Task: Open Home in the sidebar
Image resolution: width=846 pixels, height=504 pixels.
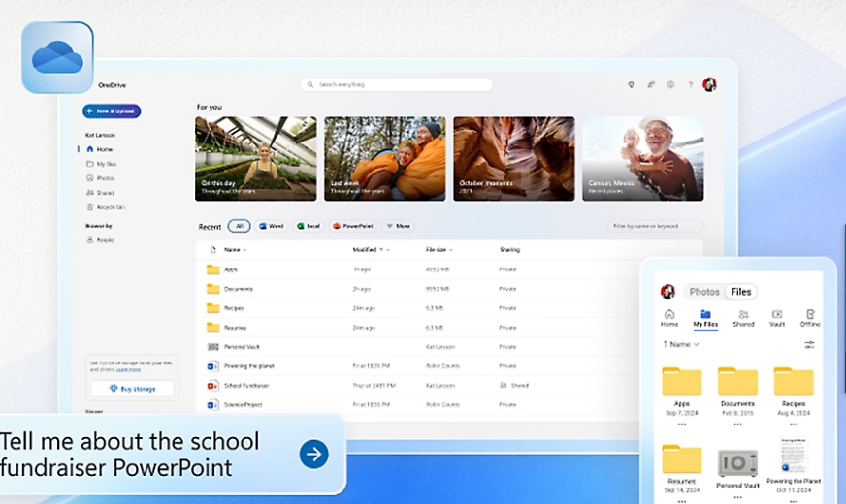Action: point(99,149)
